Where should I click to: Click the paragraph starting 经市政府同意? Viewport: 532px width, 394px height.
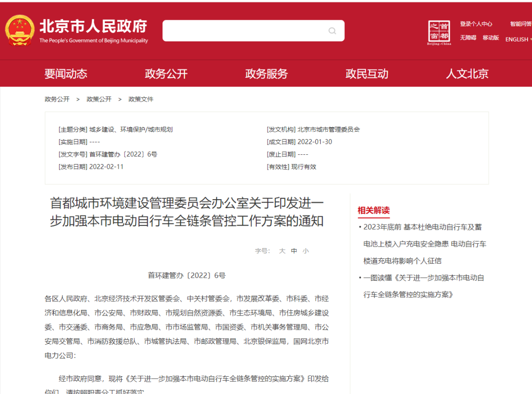click(187, 385)
